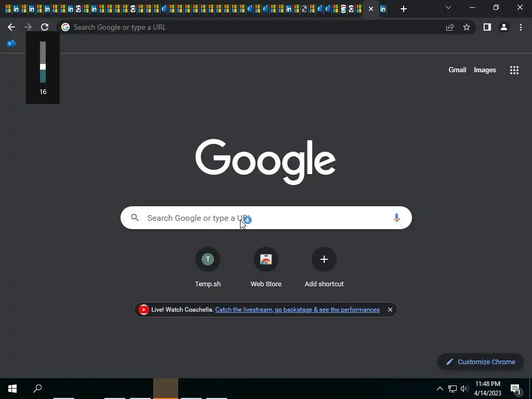Viewport: 532px width, 399px height.
Task: Open Gmail link
Action: point(457,70)
